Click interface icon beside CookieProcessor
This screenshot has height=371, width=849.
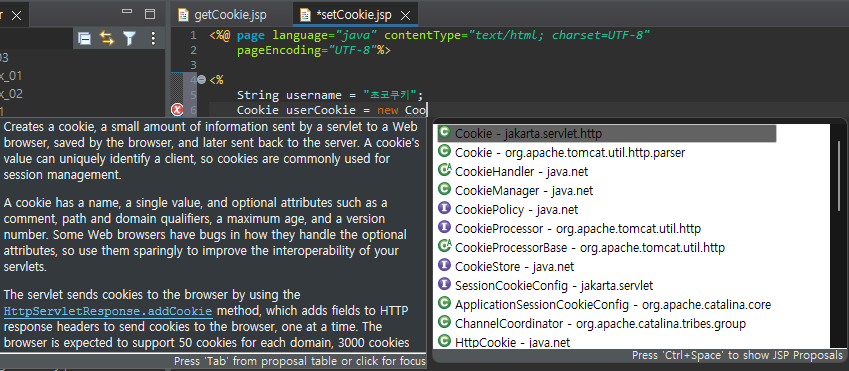(444, 227)
